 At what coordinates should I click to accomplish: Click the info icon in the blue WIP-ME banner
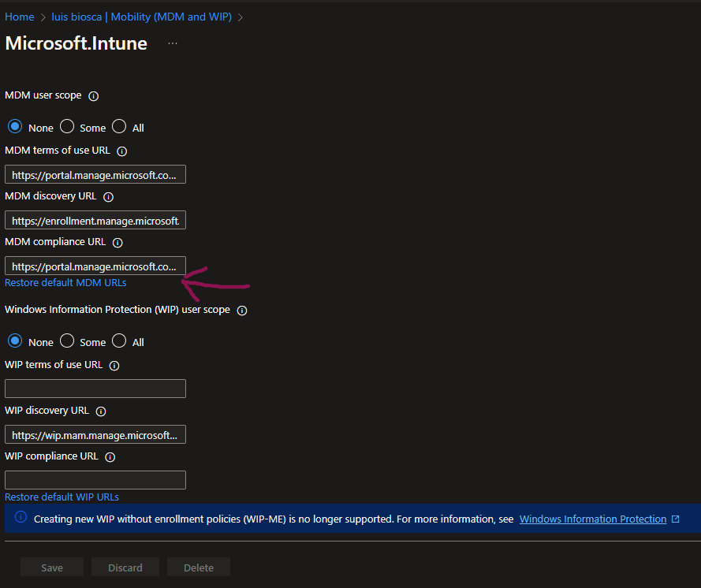pyautogui.click(x=21, y=517)
